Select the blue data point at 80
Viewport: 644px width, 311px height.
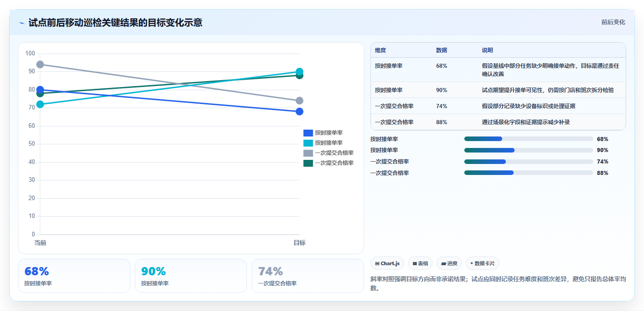(40, 90)
